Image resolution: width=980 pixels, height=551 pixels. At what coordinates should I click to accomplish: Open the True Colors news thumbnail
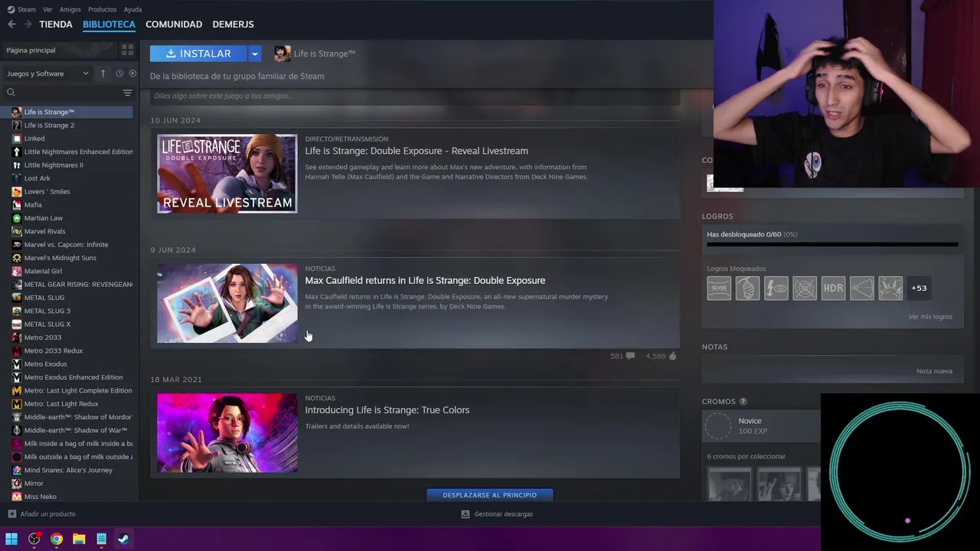pos(227,433)
